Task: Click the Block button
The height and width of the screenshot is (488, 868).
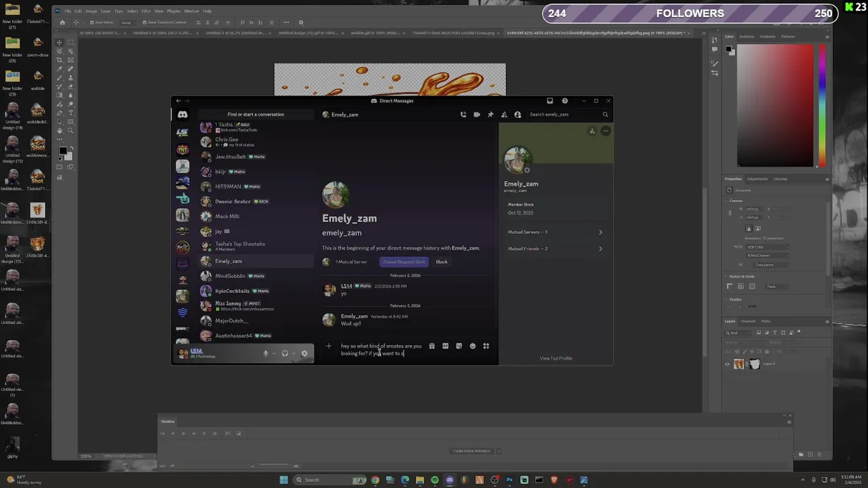Action: pyautogui.click(x=441, y=262)
